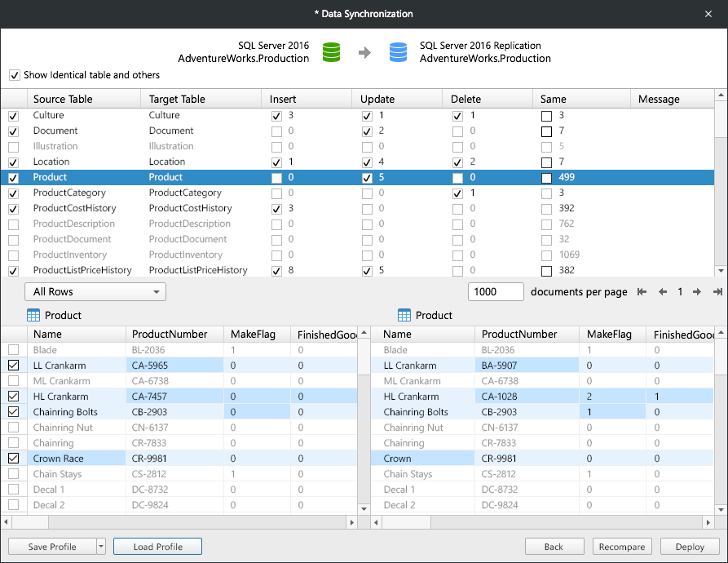Click the Recompare button
Image resolution: width=728 pixels, height=563 pixels.
coord(622,547)
